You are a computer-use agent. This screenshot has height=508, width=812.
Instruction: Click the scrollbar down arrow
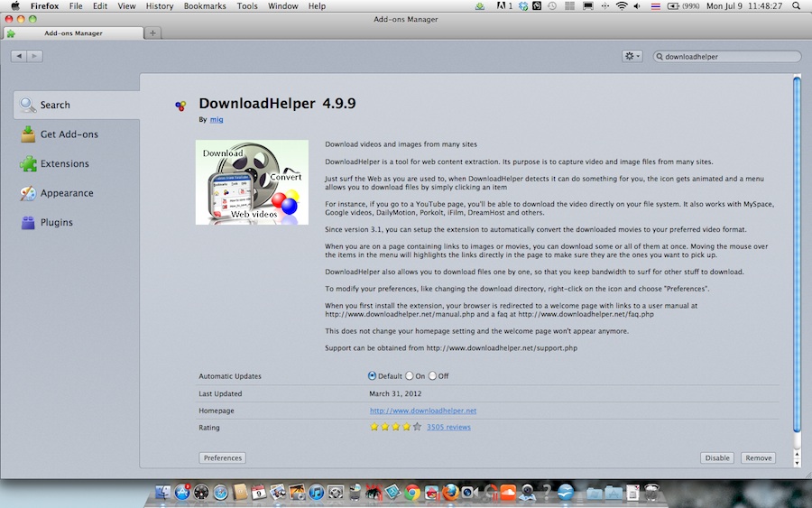797,462
